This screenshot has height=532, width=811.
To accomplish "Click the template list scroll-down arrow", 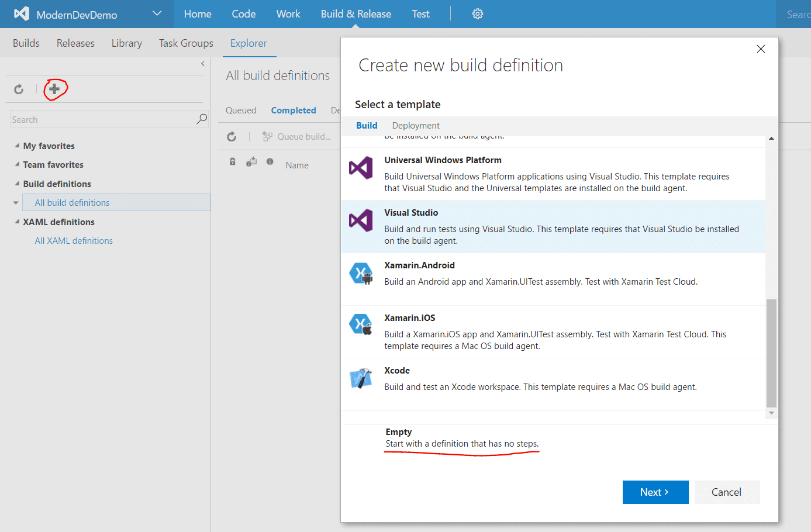I will (x=771, y=413).
